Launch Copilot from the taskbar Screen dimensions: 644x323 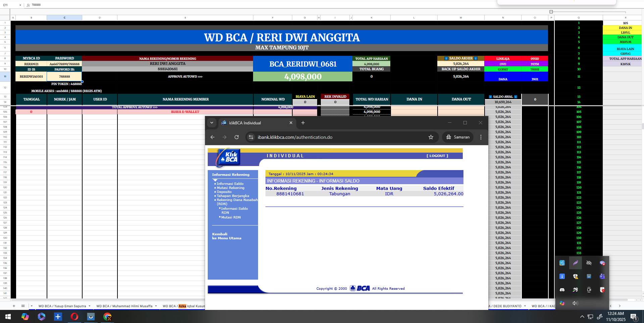[x=25, y=317]
